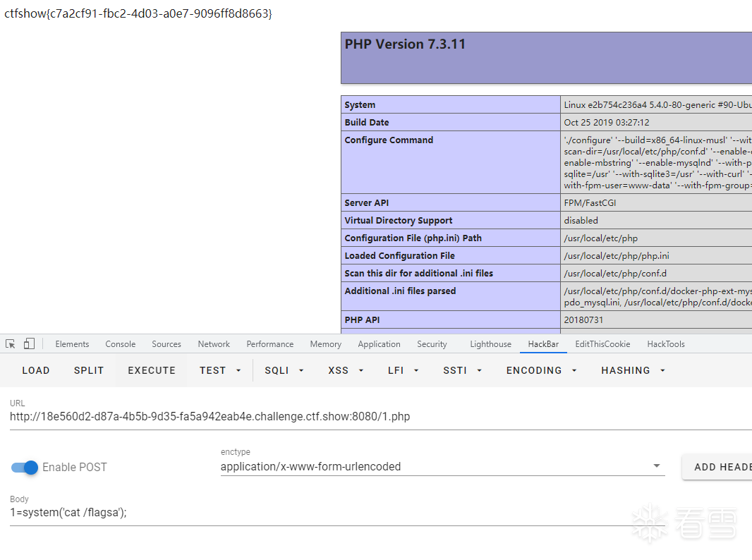The height and width of the screenshot is (560, 752).
Task: Click the ctfshow flag text
Action: 138,13
